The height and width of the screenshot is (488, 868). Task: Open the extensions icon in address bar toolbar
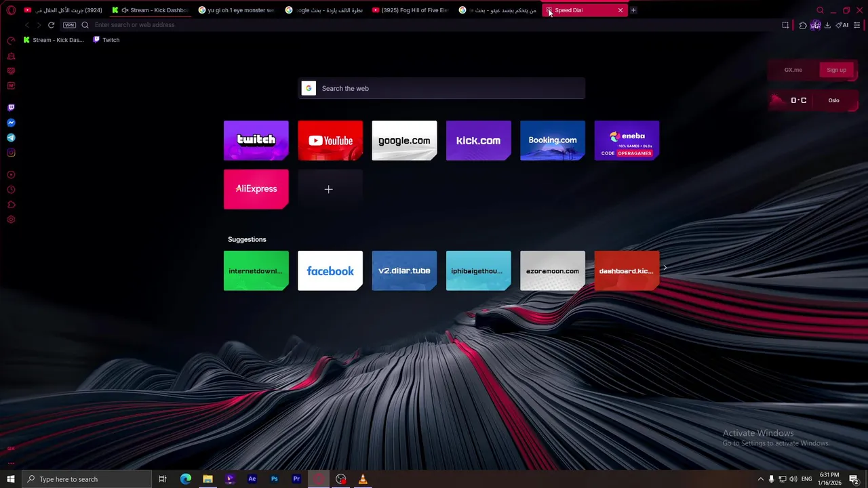click(803, 25)
